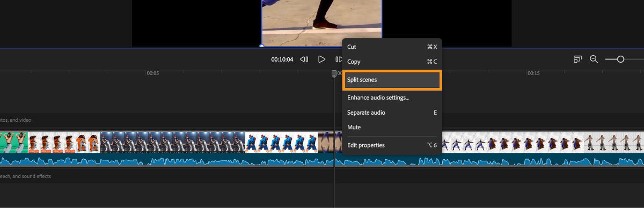This screenshot has width=644, height=208.
Task: Click the 00:05 mark on ruler
Action: pos(153,73)
